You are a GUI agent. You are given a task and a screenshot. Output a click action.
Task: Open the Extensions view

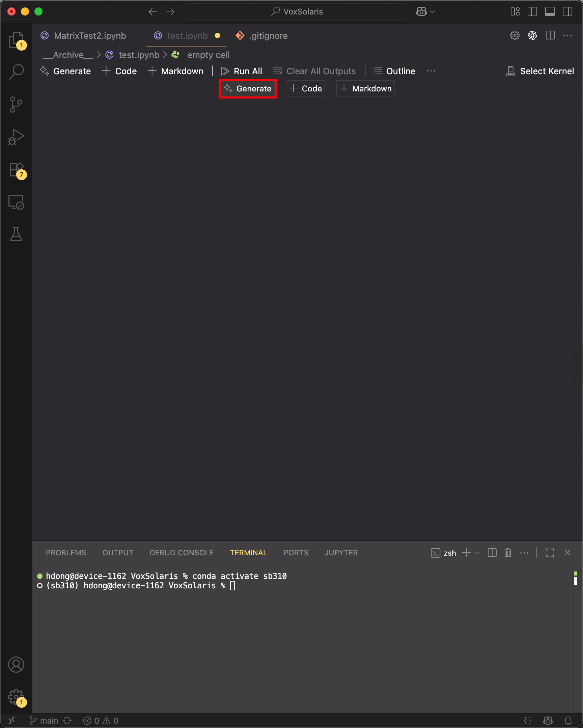pos(16,170)
